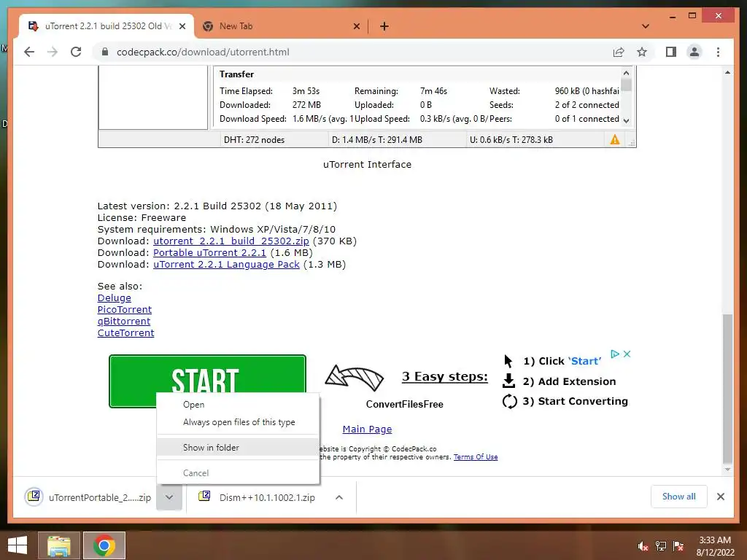Click the Chrome taskbar icon
This screenshot has height=560, width=747.
point(104,545)
